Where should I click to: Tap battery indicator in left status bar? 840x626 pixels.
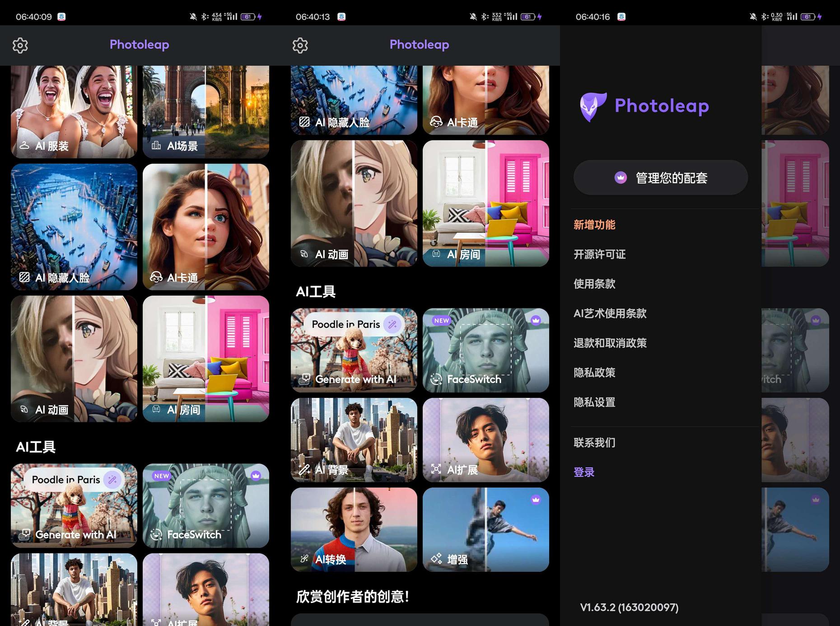pyautogui.click(x=248, y=17)
